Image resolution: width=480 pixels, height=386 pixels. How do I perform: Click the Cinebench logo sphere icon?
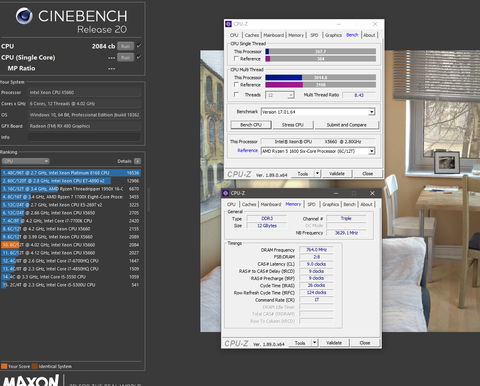24,16
